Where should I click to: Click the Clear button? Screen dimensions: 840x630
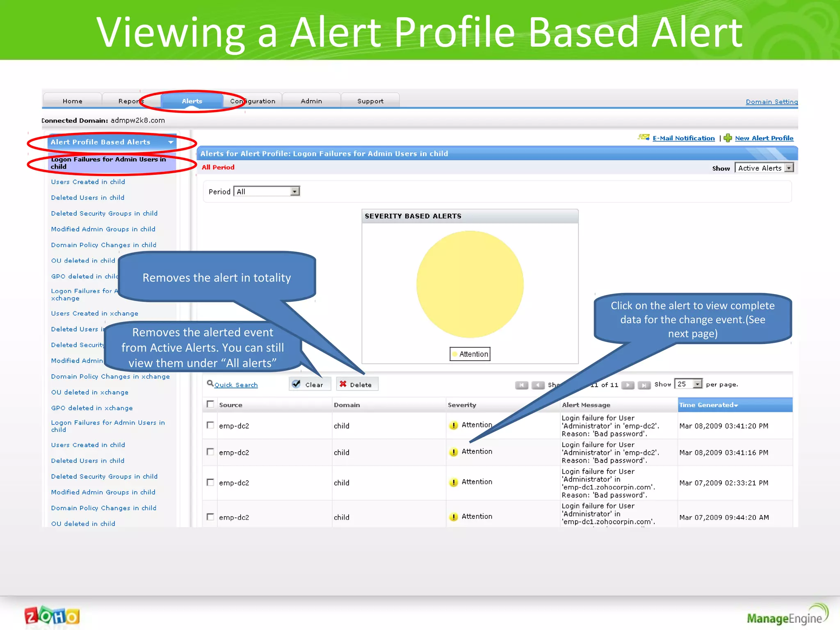point(310,384)
